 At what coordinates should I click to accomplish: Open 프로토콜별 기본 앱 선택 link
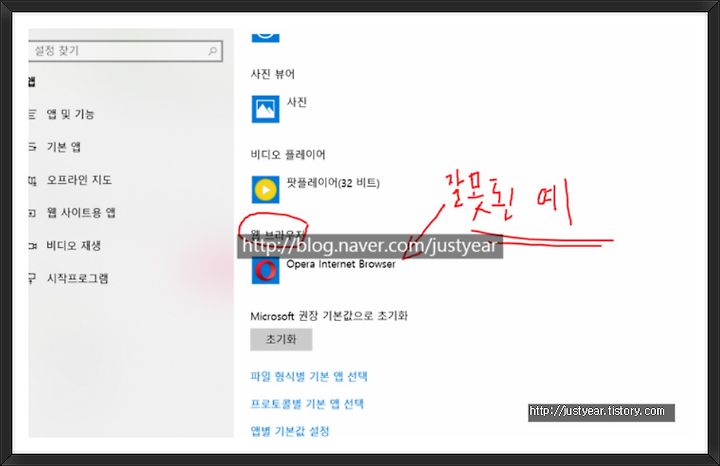(307, 404)
